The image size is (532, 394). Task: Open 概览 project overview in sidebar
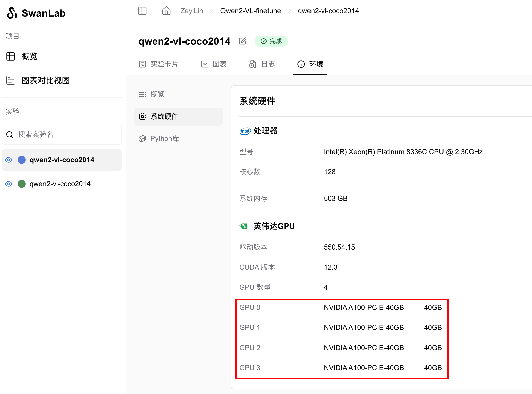[x=29, y=56]
